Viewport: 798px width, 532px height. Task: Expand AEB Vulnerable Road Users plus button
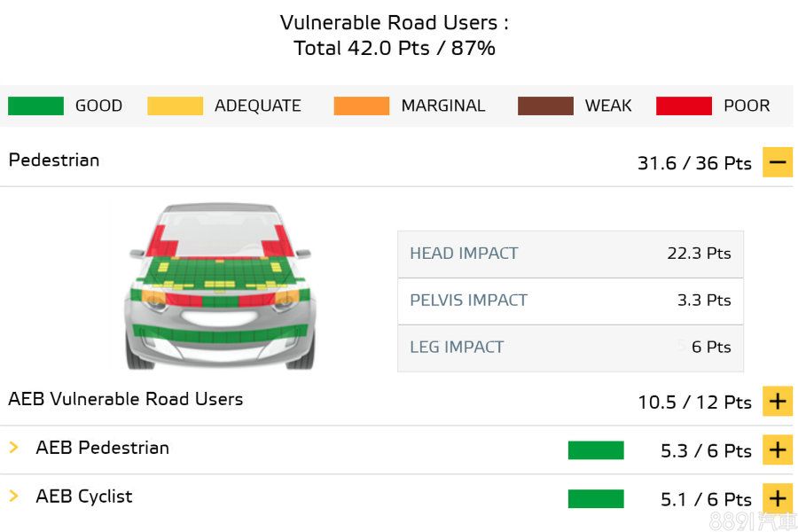(777, 402)
